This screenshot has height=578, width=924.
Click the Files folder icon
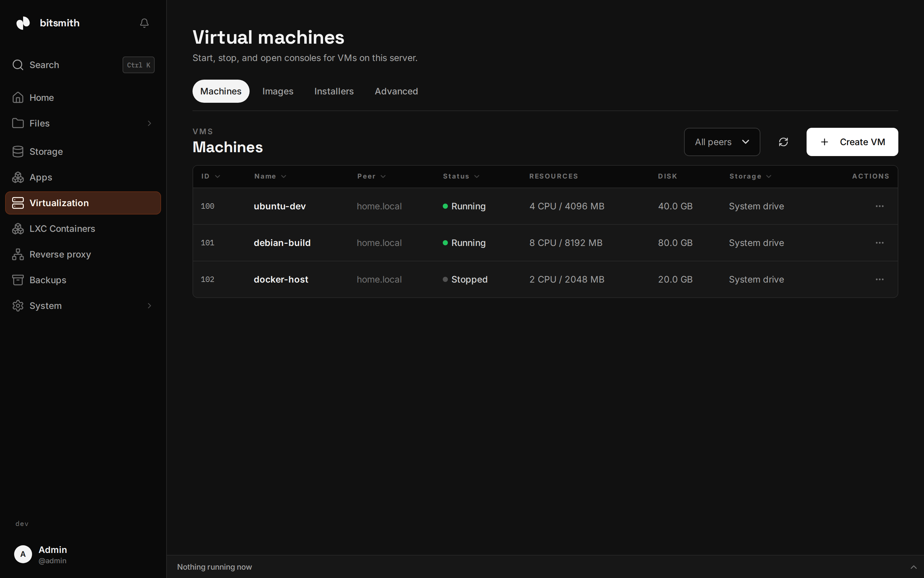coord(18,123)
